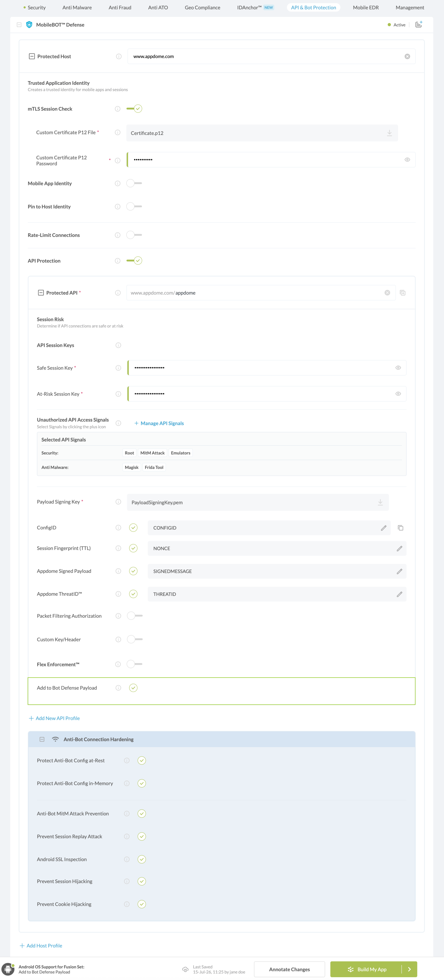Enable Pin to Host Identity toggle
The height and width of the screenshot is (980, 444).
pos(134,207)
